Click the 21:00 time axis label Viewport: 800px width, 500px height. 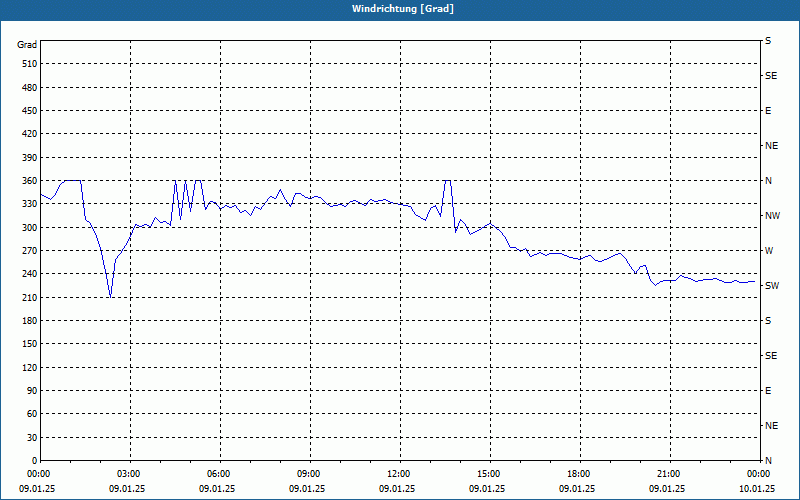[x=669, y=474]
